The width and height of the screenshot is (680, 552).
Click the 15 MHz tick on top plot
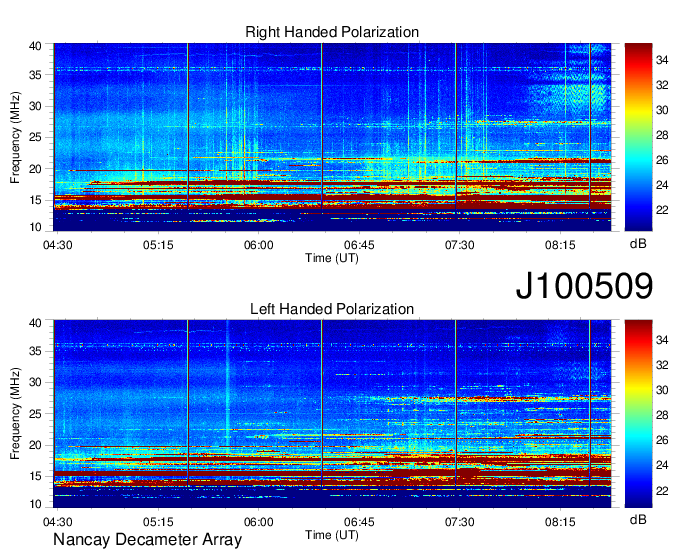35,200
